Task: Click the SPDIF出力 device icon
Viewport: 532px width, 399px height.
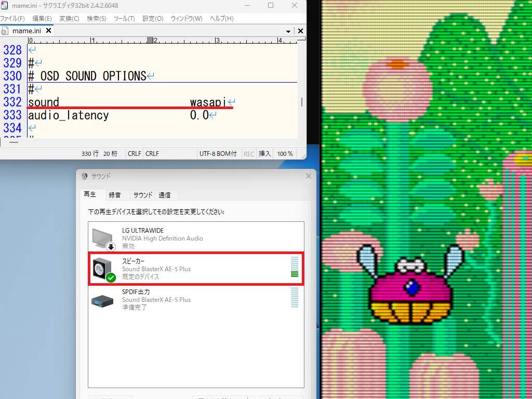Action: pyautogui.click(x=102, y=300)
